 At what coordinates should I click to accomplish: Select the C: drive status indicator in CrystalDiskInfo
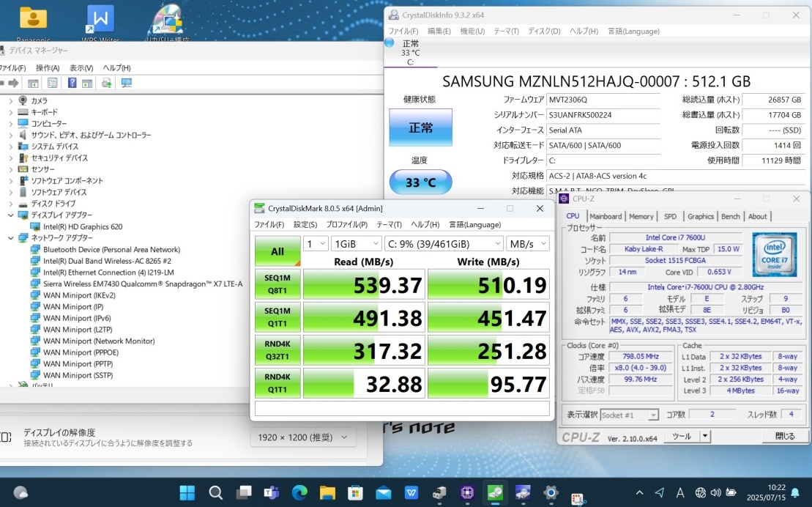tap(410, 52)
